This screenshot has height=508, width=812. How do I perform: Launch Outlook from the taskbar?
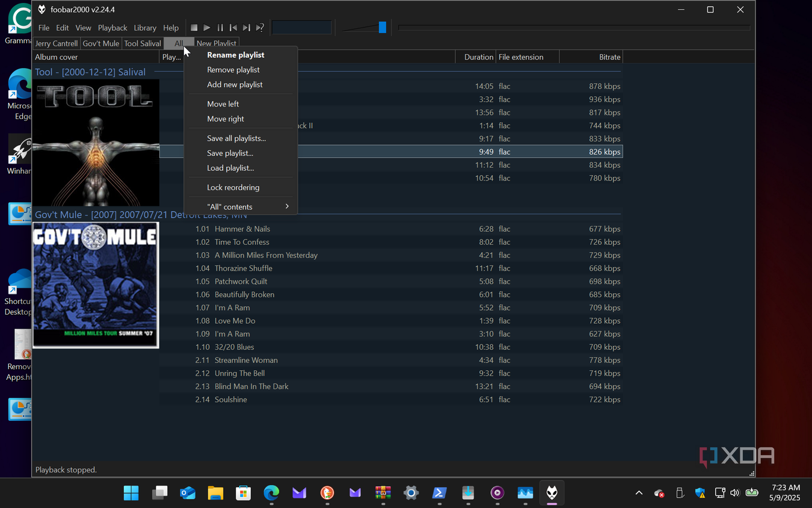pos(188,493)
